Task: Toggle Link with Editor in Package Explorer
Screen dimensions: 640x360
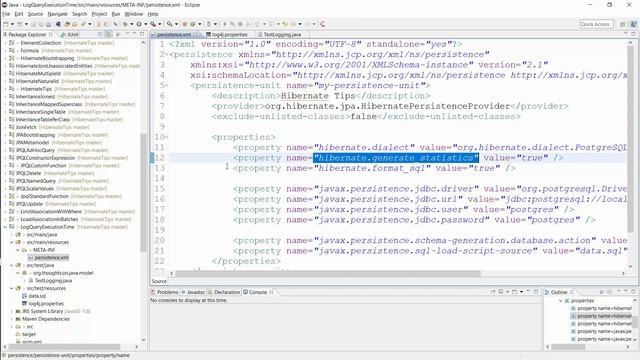Action: tap(109, 34)
